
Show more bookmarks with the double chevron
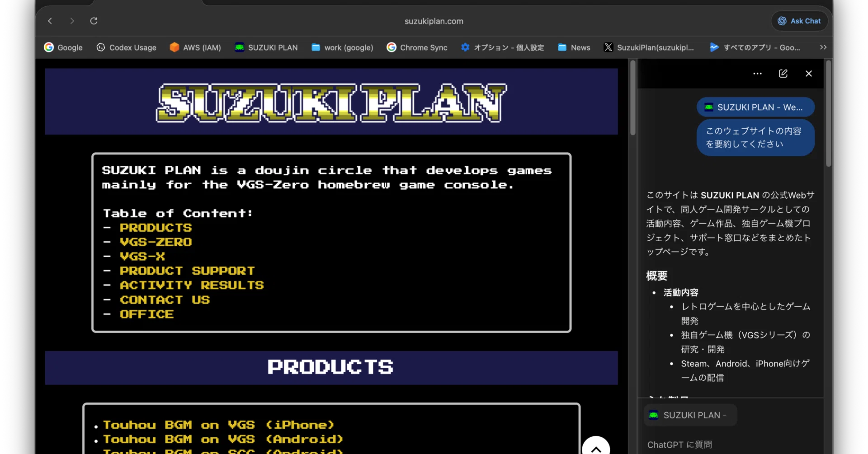[823, 47]
